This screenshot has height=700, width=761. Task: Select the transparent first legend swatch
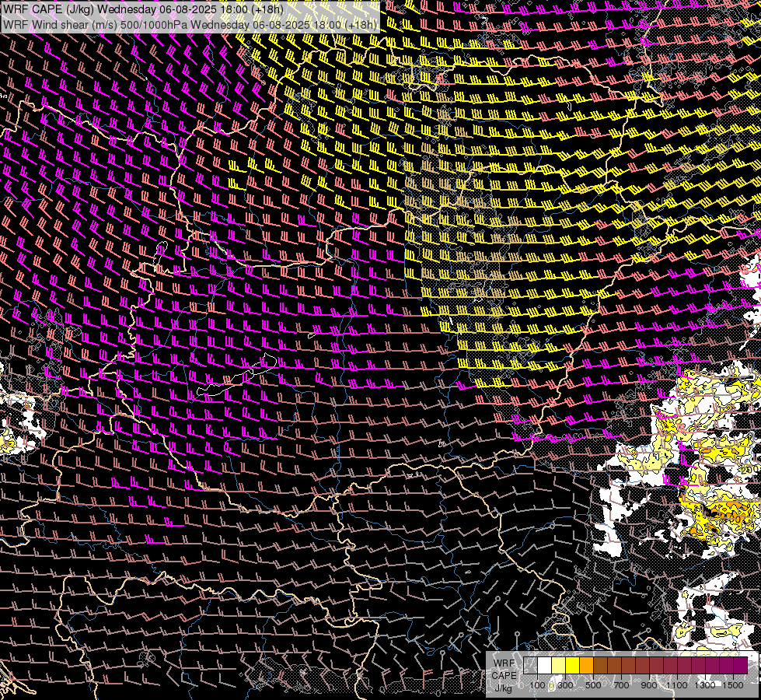point(530,666)
